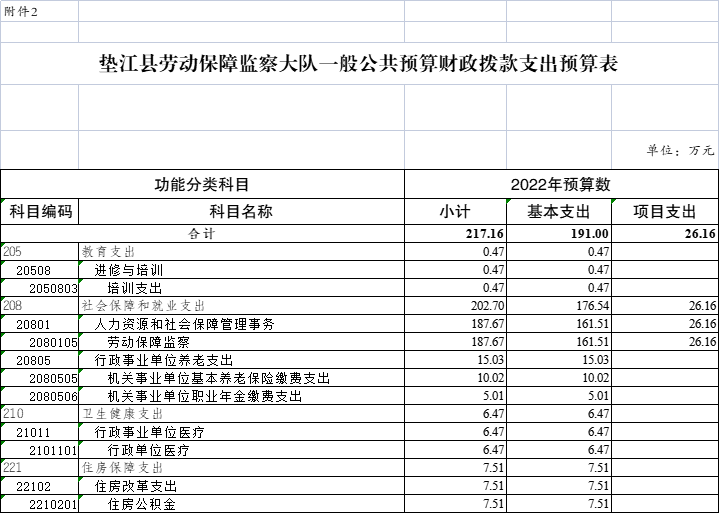Select code 20508
This screenshot has height=514, width=719.
(x=40, y=270)
